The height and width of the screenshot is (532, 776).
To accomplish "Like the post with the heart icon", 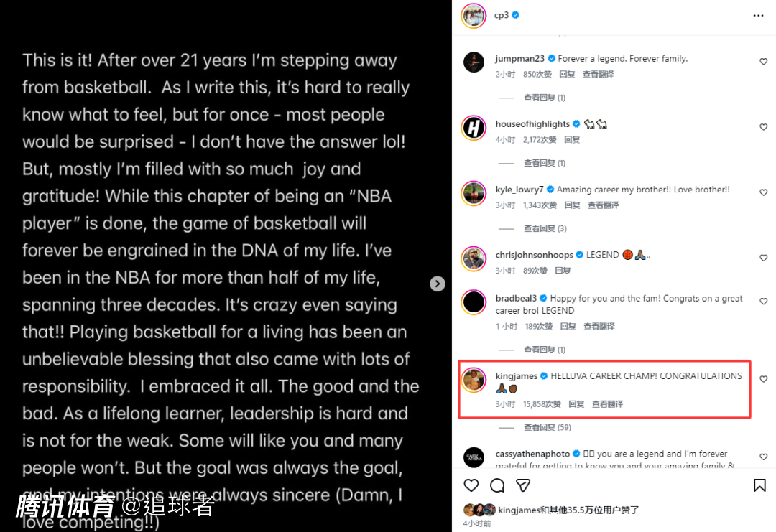I will coord(471,485).
